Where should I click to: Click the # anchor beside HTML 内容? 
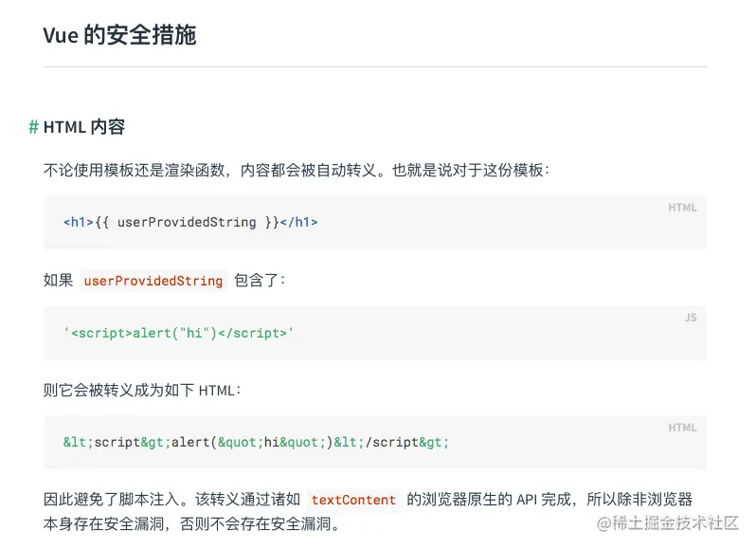coord(33,127)
